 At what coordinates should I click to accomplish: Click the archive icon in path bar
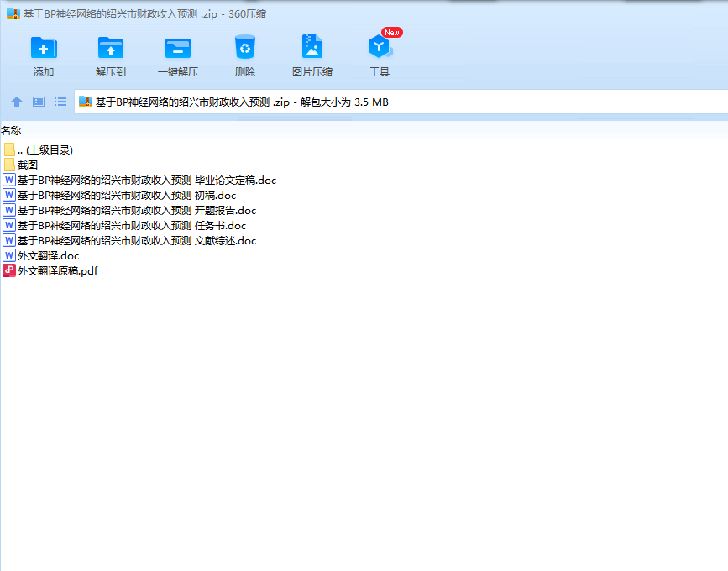pyautogui.click(x=86, y=102)
